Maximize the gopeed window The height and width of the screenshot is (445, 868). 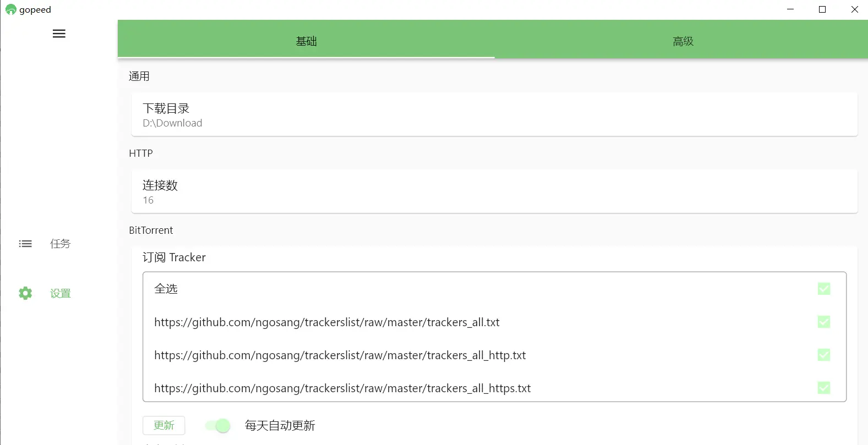pyautogui.click(x=822, y=9)
